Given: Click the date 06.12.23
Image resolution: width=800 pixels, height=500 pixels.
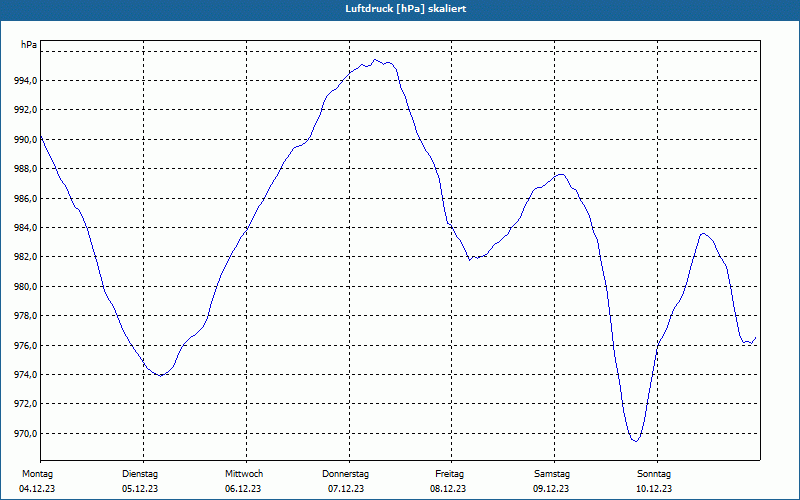Looking at the screenshot, I should (x=243, y=489).
